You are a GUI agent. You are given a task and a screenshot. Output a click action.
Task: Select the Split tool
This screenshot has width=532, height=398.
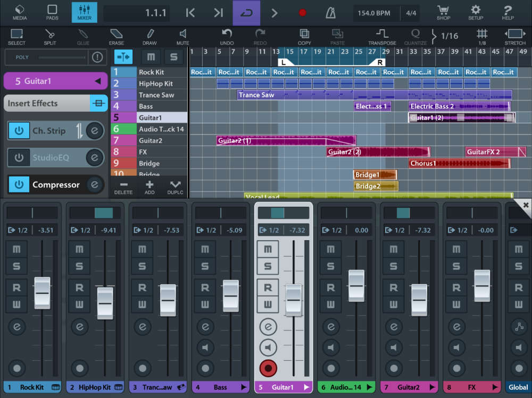point(50,36)
